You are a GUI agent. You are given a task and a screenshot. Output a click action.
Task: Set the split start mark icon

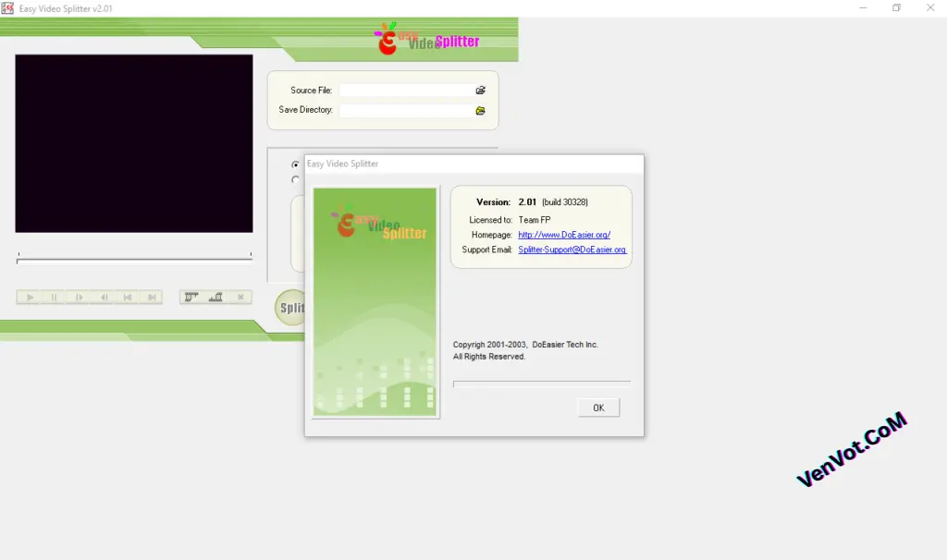click(x=191, y=297)
